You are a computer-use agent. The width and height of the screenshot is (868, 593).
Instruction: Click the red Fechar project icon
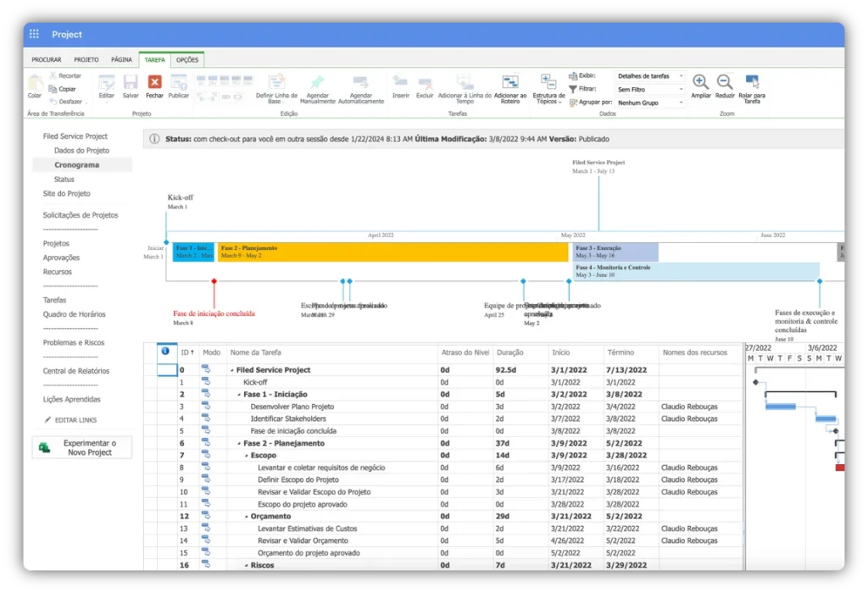(154, 82)
